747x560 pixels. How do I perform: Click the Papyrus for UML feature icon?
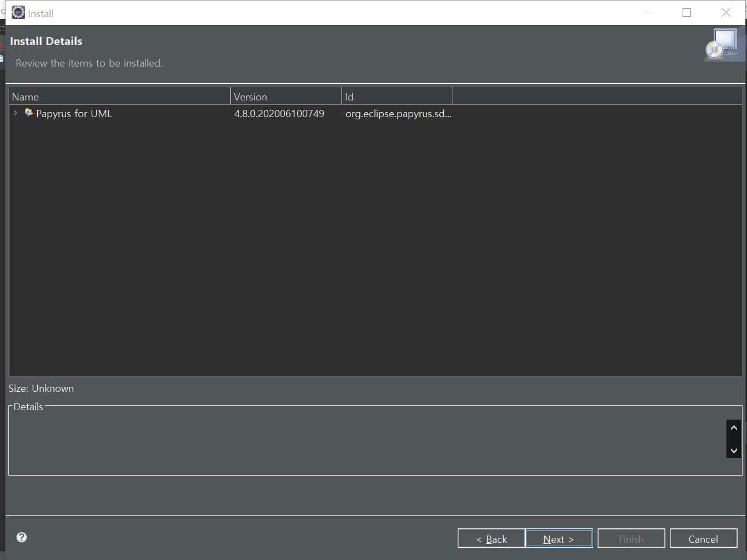(x=29, y=113)
